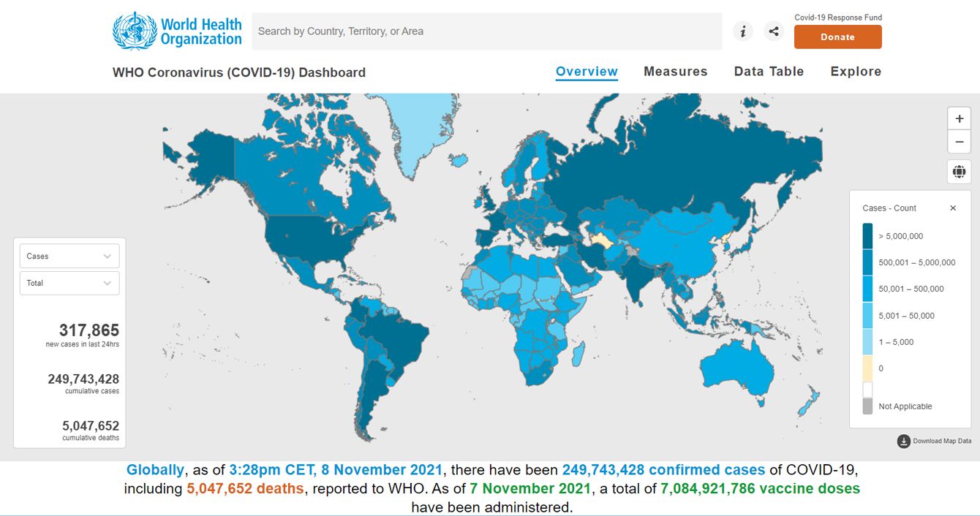Click the globe view icon
This screenshot has height=516, width=980.
point(959,172)
